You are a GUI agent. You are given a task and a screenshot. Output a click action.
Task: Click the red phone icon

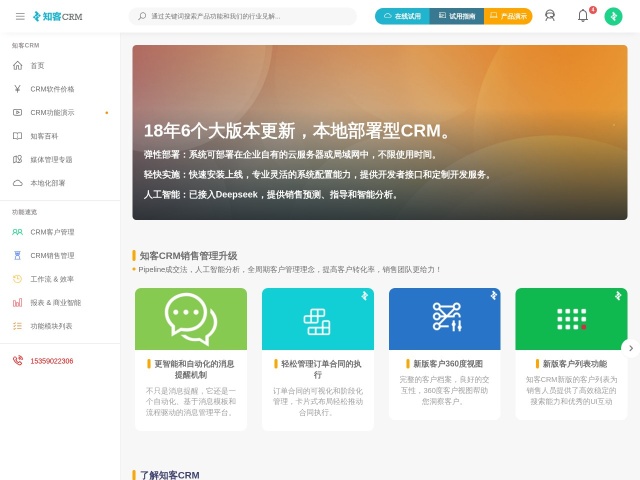pyautogui.click(x=18, y=360)
